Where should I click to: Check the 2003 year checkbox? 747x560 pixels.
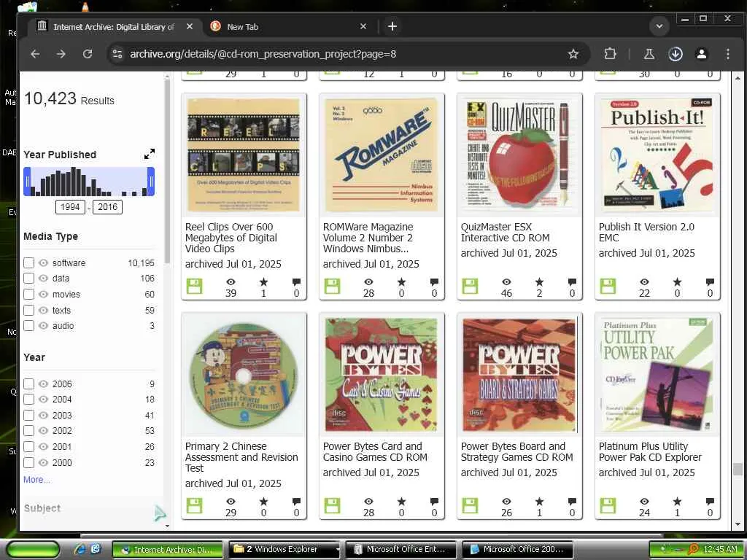tap(28, 415)
